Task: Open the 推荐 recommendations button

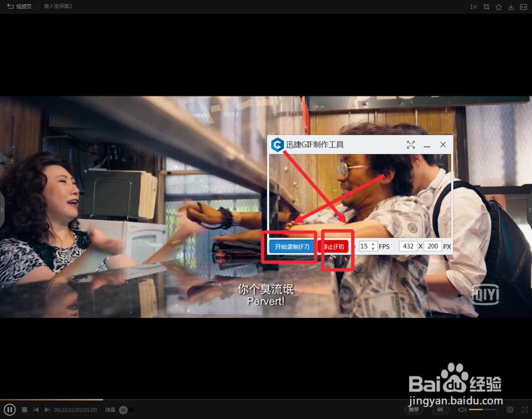Action: pos(413,409)
